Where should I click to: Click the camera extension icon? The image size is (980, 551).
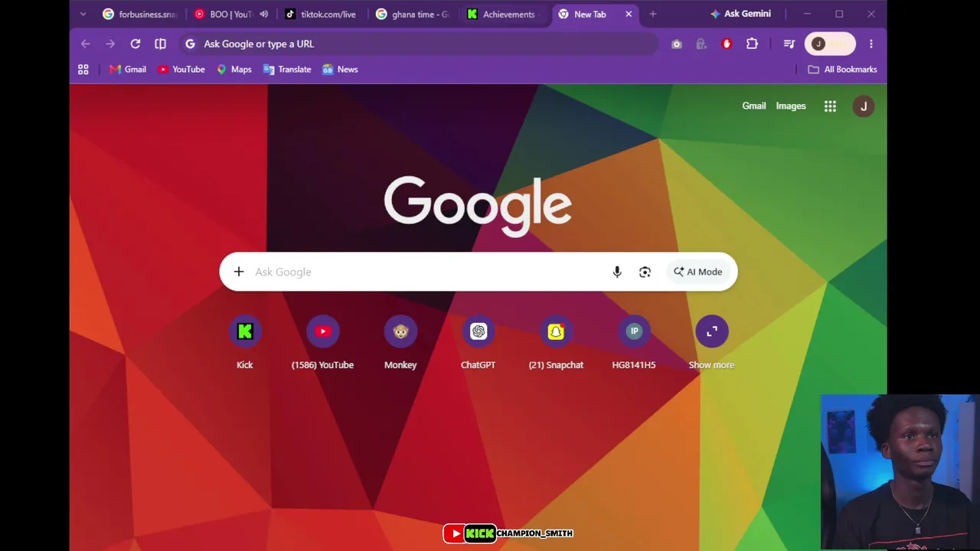point(677,44)
